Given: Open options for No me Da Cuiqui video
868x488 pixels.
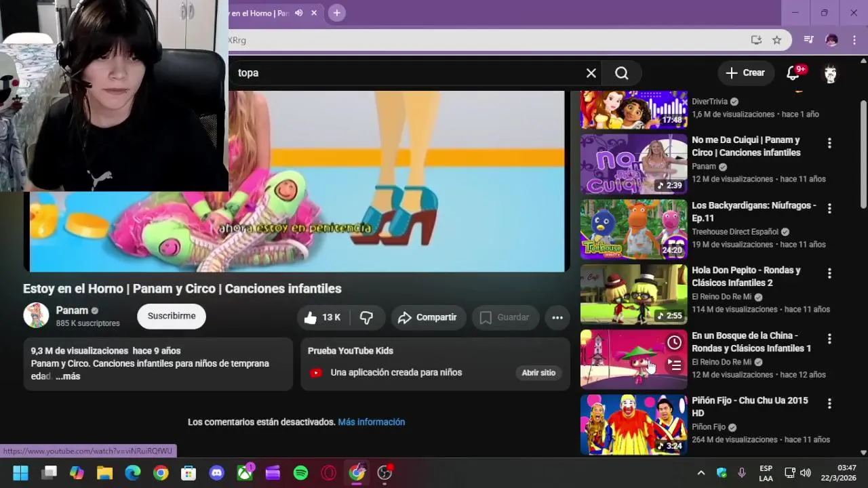Looking at the screenshot, I should (x=829, y=143).
